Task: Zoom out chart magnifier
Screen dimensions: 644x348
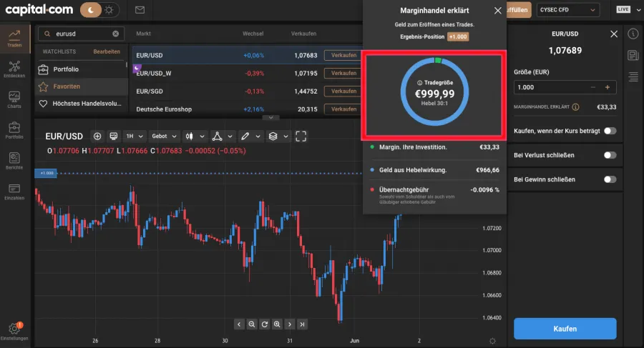Action: coord(252,324)
